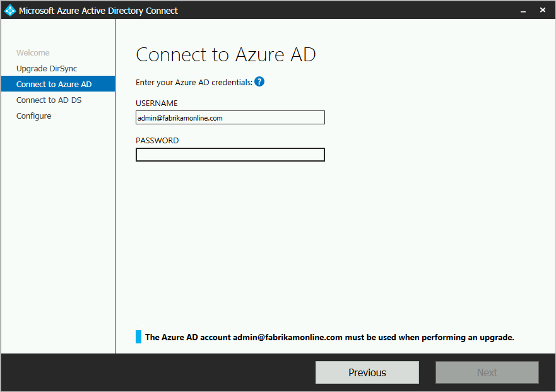Click the disabled Next button
This screenshot has height=392, width=556.
tap(487, 372)
